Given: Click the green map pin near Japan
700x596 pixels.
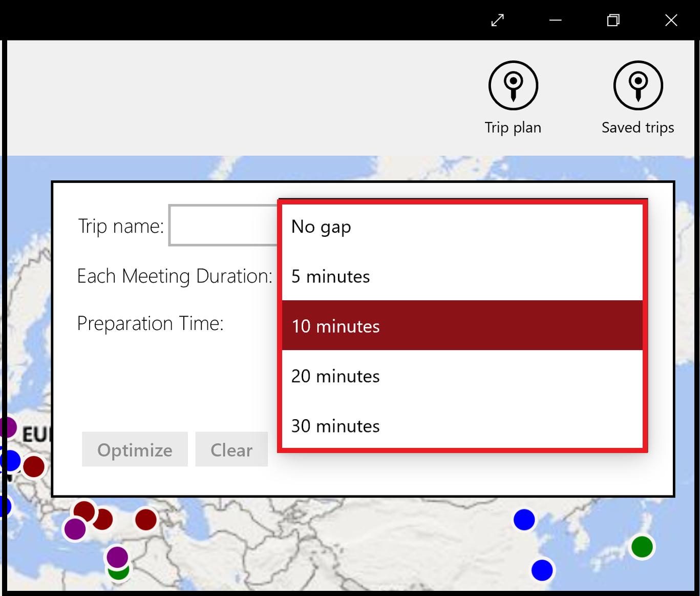Looking at the screenshot, I should pyautogui.click(x=642, y=547).
